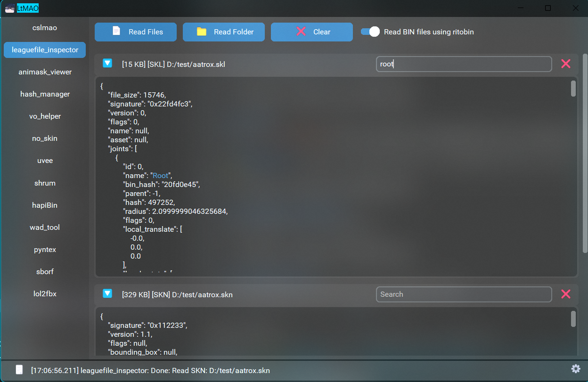The image size is (588, 382).
Task: Open the cslmao tab
Action: pyautogui.click(x=45, y=27)
